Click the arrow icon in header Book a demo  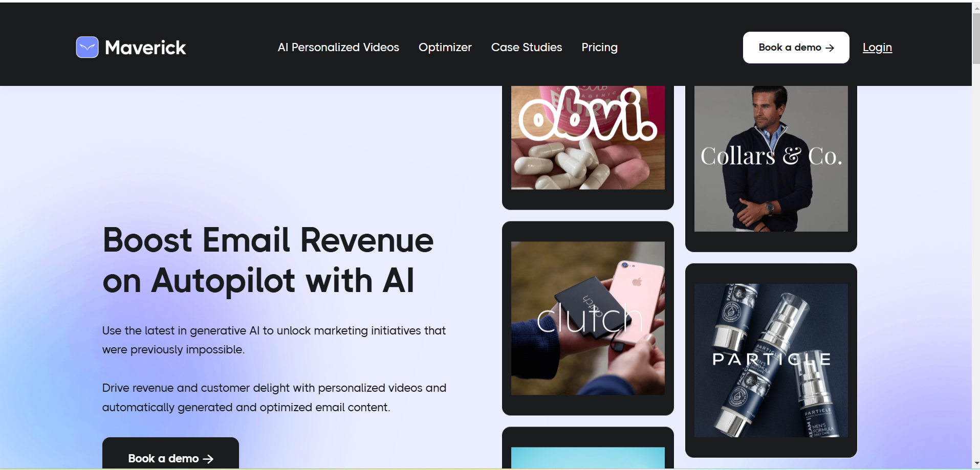[830, 48]
